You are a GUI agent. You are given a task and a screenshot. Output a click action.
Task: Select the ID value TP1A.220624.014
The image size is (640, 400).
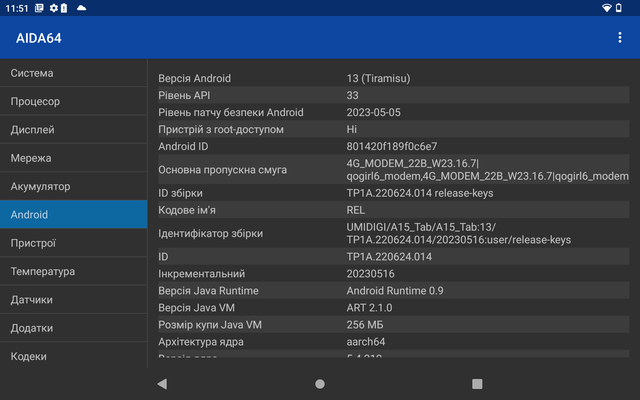[x=389, y=257]
